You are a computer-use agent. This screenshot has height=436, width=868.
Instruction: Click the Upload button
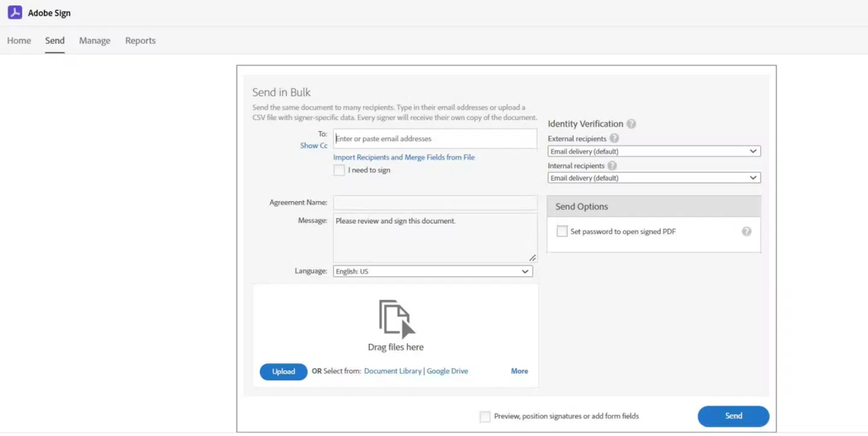(283, 372)
